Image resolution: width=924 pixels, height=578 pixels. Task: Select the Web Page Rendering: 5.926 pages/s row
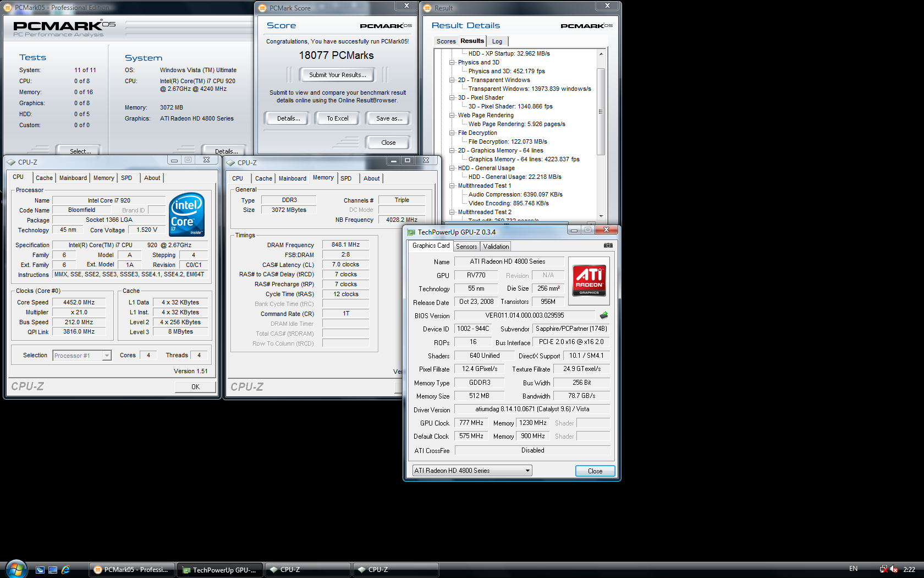click(x=517, y=124)
